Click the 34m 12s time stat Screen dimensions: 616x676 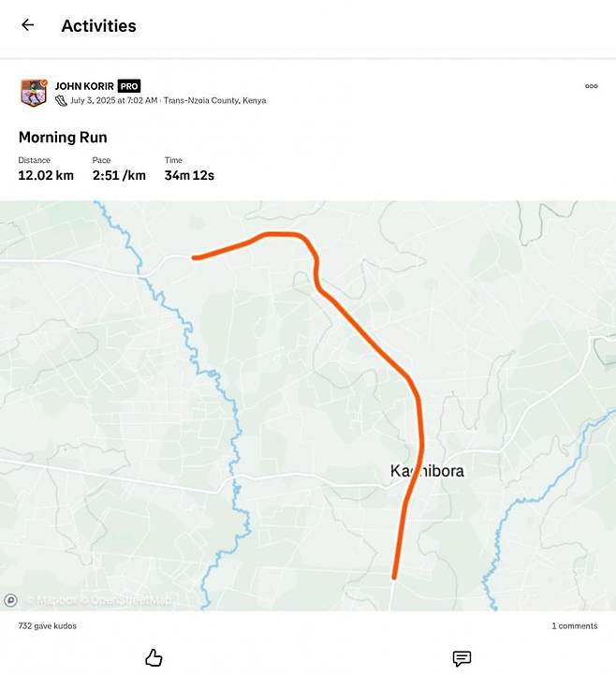(x=189, y=175)
